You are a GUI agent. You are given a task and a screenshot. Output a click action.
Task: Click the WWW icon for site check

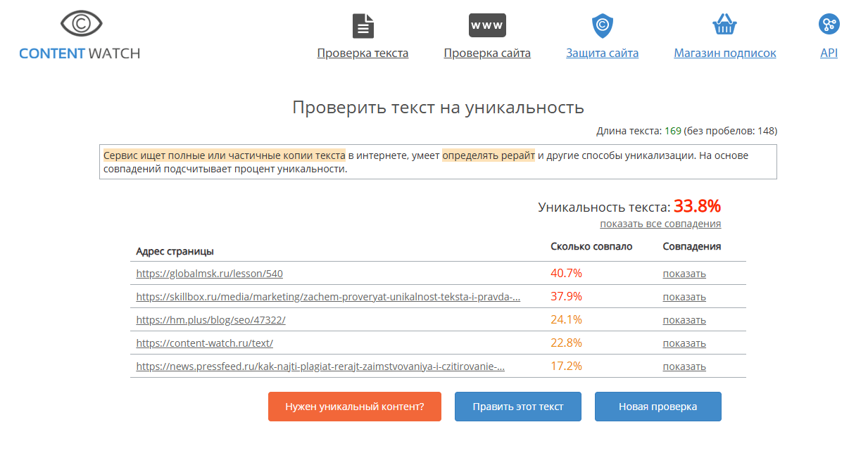(x=487, y=25)
